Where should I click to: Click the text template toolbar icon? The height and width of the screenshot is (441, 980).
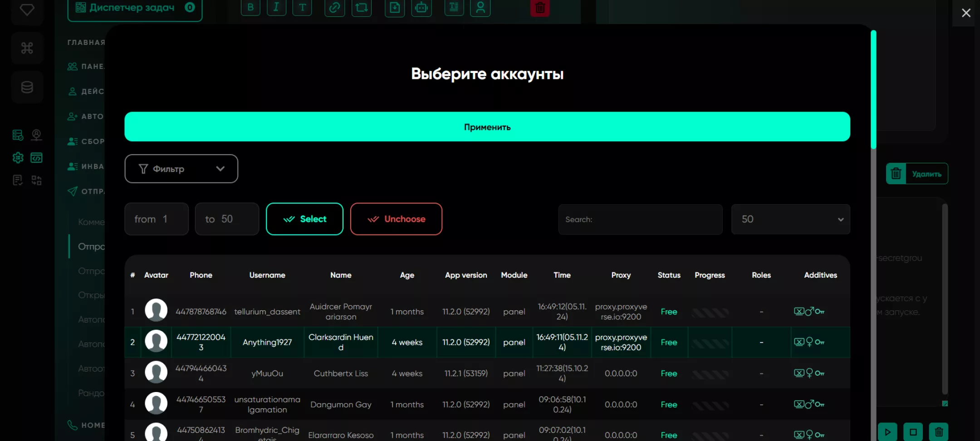point(454,7)
